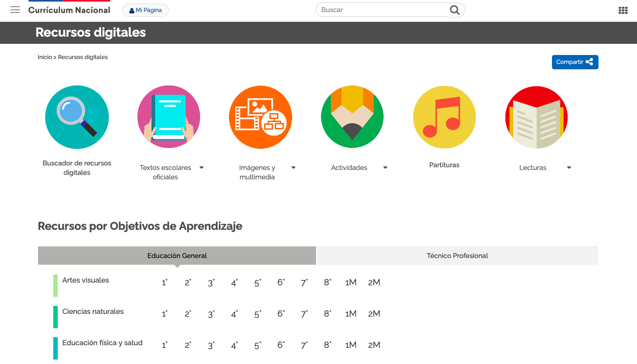This screenshot has width=637, height=364.
Task: Switch to the Técnico Profesional tab
Action: pyautogui.click(x=457, y=256)
